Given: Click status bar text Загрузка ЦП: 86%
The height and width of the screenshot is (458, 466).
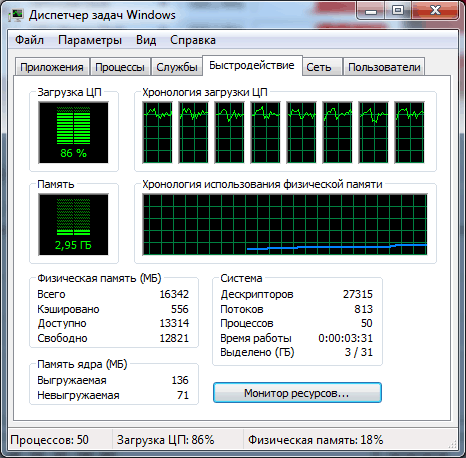Looking at the screenshot, I should point(166,440).
